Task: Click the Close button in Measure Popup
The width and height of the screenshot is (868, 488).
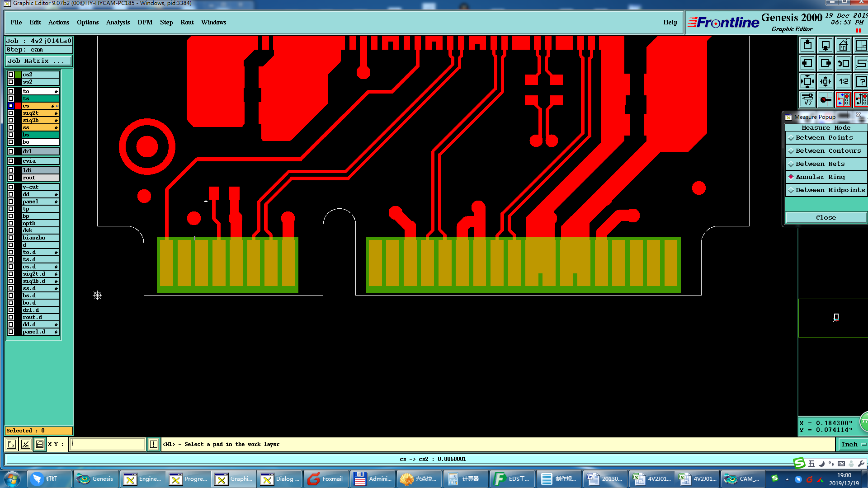Action: point(826,218)
